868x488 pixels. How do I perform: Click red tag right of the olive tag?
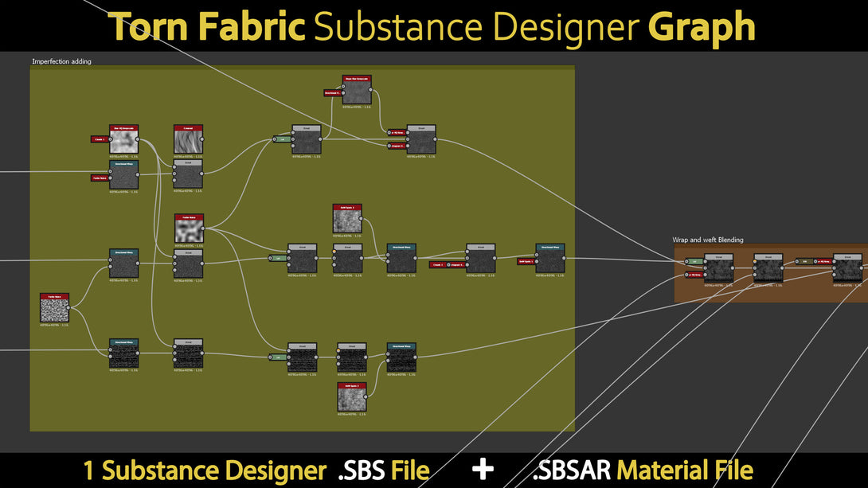pos(823,261)
